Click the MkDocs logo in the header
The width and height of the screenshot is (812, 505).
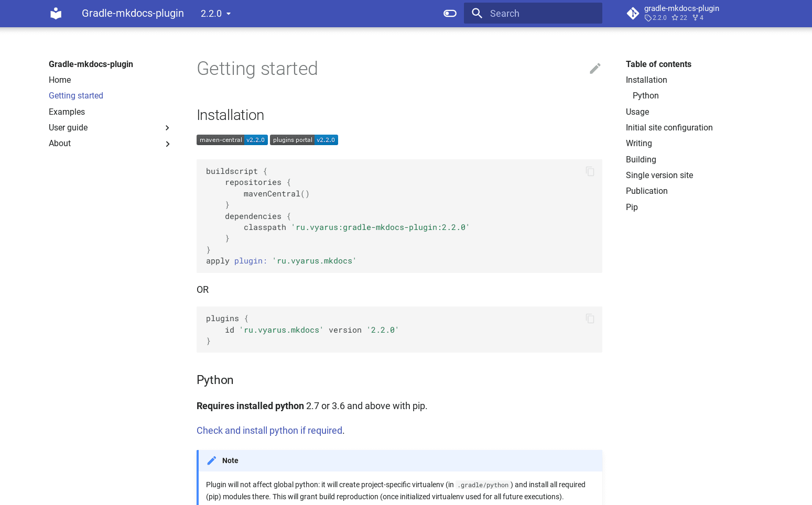coord(56,13)
